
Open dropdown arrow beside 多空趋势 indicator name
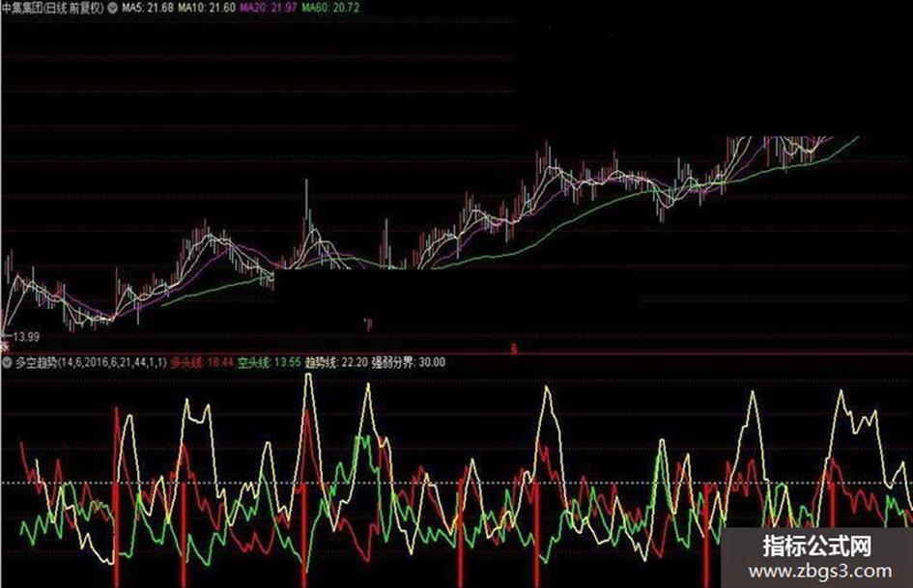coord(7,362)
